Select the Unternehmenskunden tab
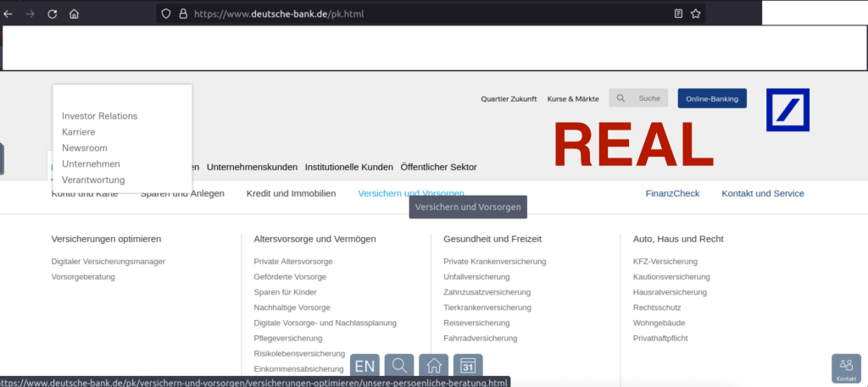The width and height of the screenshot is (868, 387). tap(252, 167)
